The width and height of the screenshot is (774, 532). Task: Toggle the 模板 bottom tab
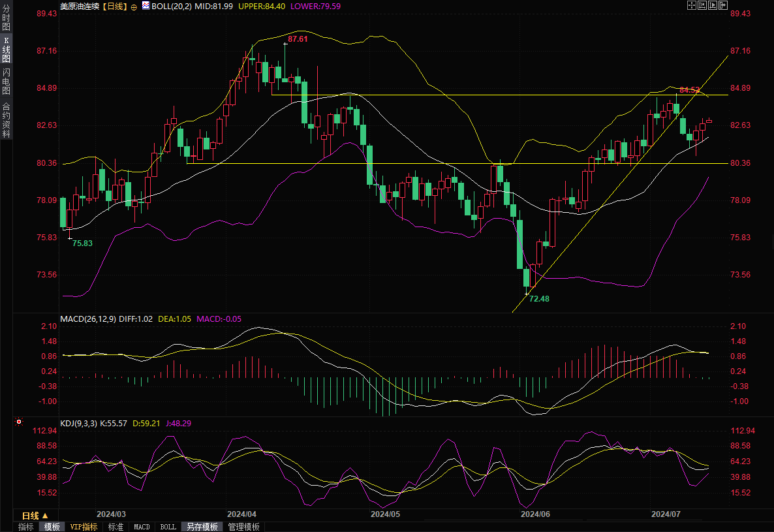click(x=52, y=527)
